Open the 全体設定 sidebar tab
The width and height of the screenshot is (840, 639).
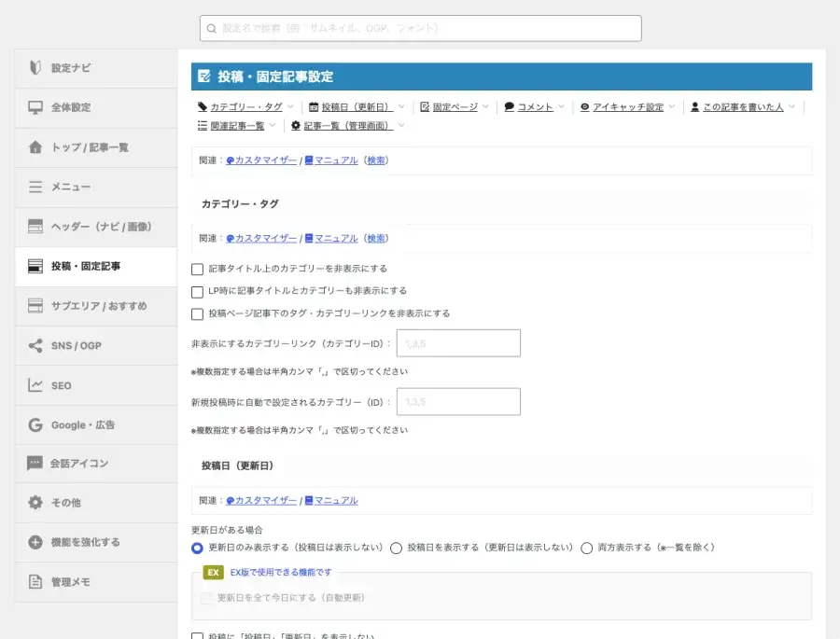[96, 107]
